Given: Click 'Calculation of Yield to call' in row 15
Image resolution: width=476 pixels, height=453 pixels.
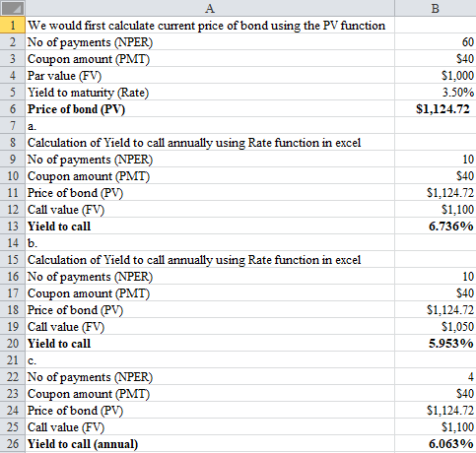Looking at the screenshot, I should 210,259.
